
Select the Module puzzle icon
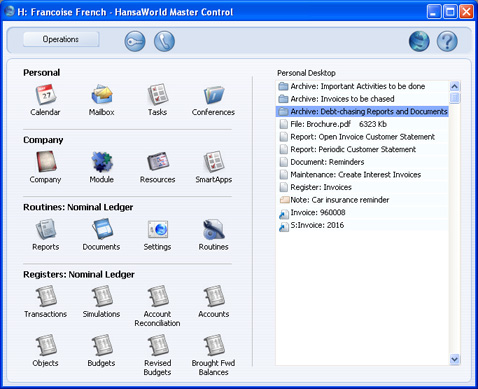point(102,162)
